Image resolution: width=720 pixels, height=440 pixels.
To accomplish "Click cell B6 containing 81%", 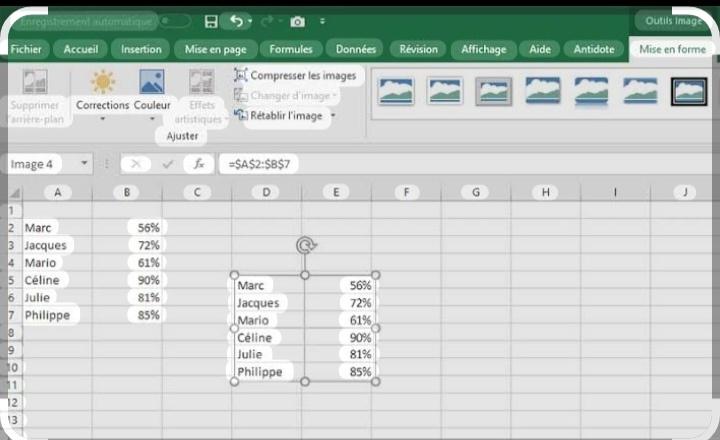I will click(127, 298).
